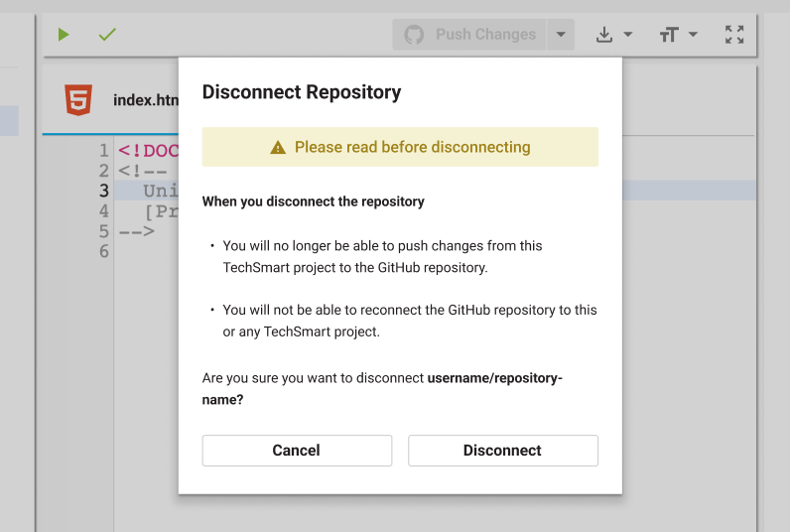Cancel the Disconnect Repository dialog
The width and height of the screenshot is (790, 532).
coord(297,451)
